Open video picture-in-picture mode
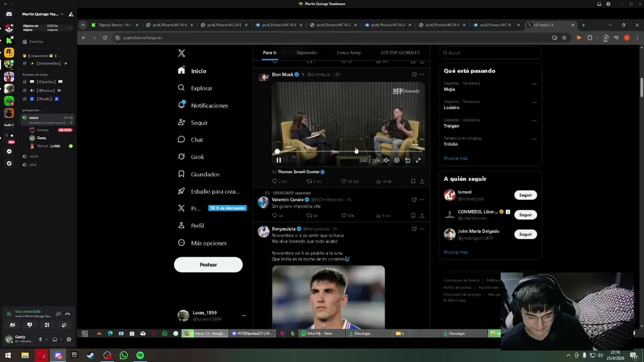This screenshot has height=362, width=644. [x=408, y=160]
